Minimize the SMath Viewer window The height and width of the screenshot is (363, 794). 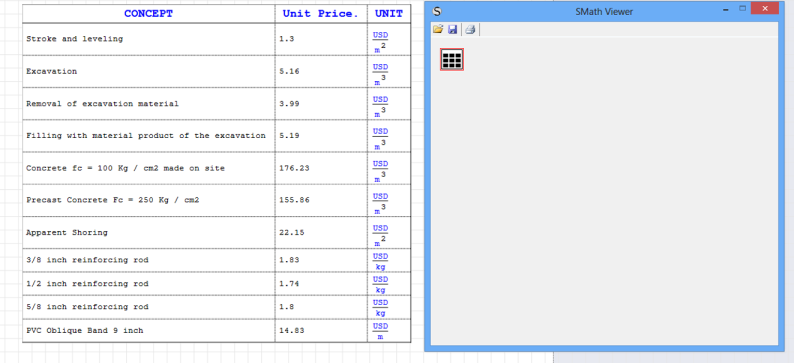[726, 9]
